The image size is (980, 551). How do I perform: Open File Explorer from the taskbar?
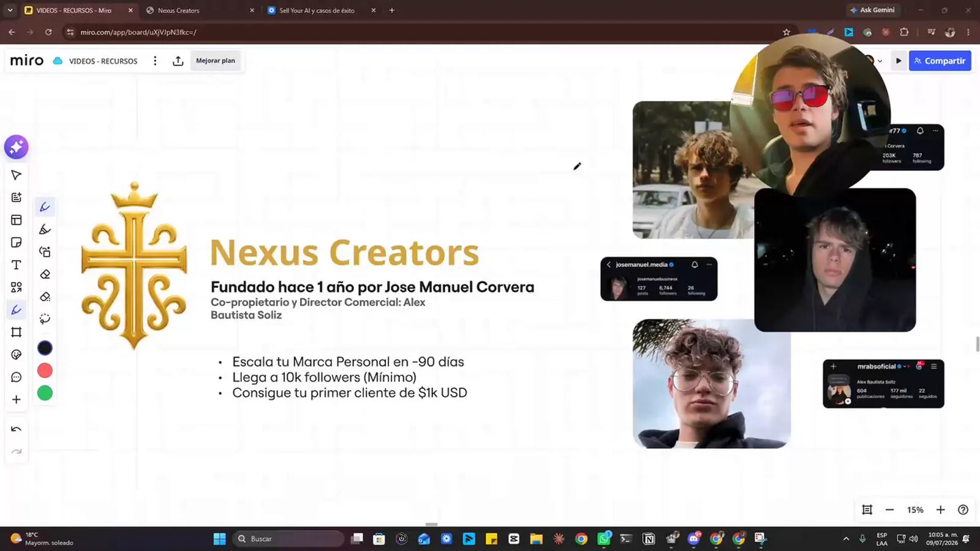[537, 539]
